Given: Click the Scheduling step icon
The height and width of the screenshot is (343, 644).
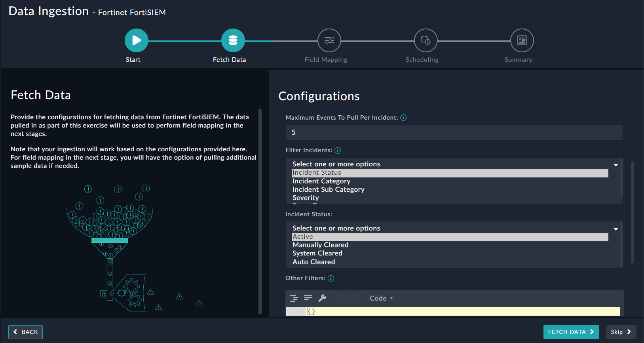Looking at the screenshot, I should pyautogui.click(x=426, y=40).
